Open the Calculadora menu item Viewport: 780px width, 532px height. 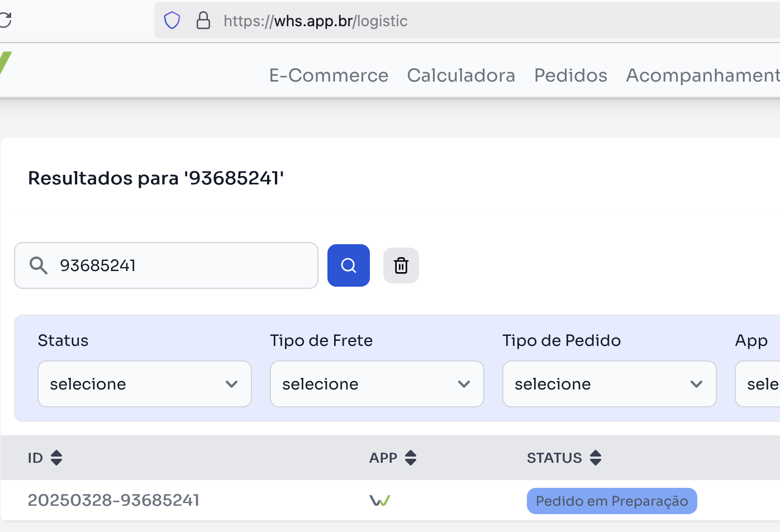click(x=461, y=75)
